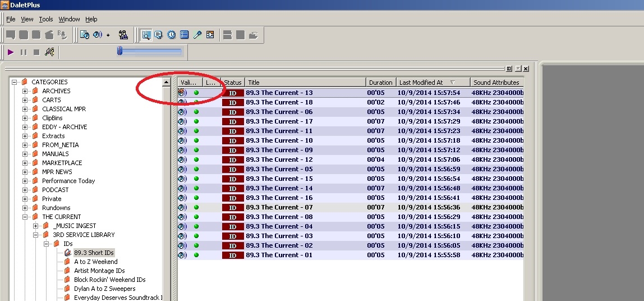This screenshot has width=644, height=301.
Task: Collapse the IDs folder node
Action: tap(47, 244)
